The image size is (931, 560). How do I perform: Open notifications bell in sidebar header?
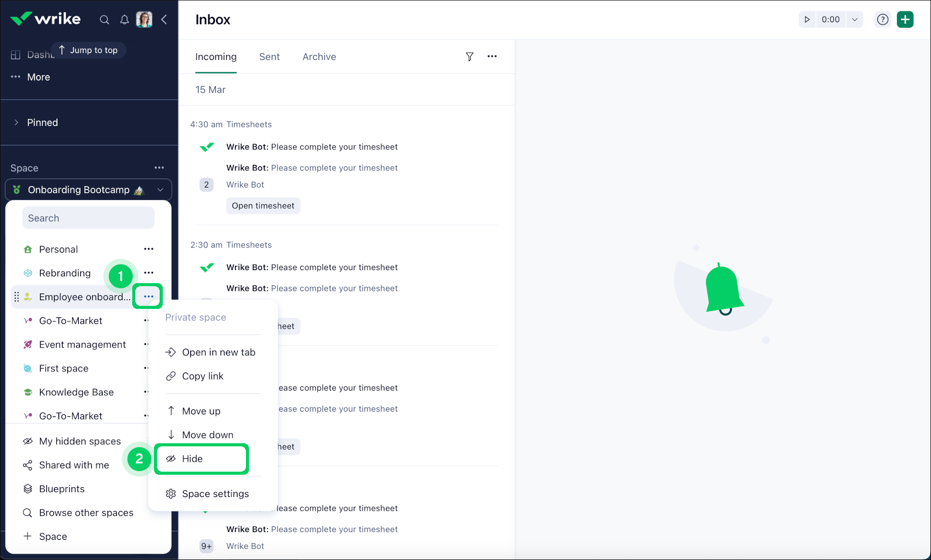[125, 20]
